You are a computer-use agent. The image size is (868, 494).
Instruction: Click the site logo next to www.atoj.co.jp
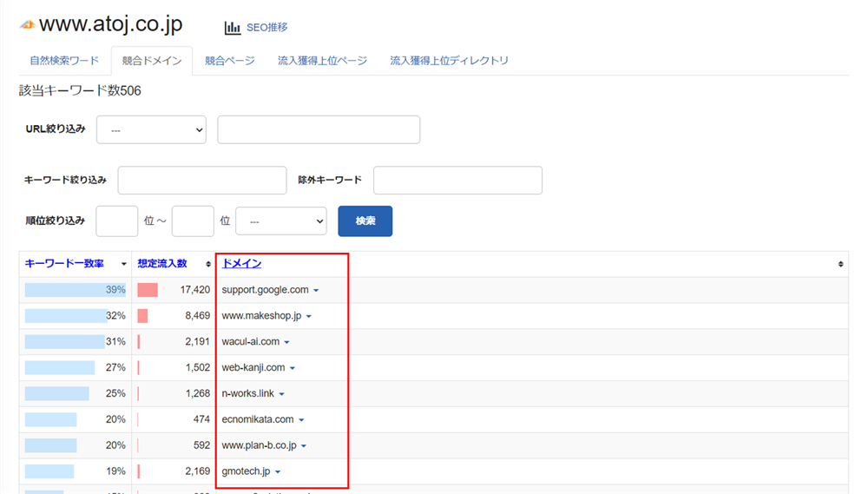(x=27, y=25)
